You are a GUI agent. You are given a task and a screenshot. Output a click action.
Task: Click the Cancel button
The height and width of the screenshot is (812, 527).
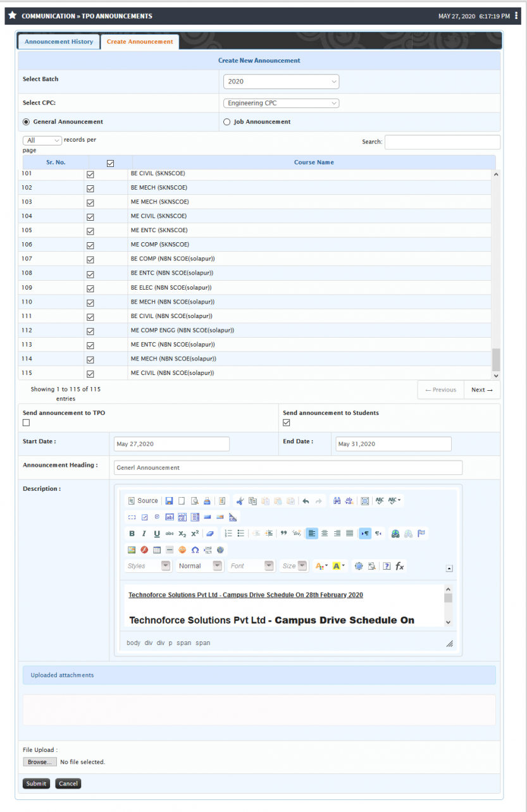click(68, 784)
